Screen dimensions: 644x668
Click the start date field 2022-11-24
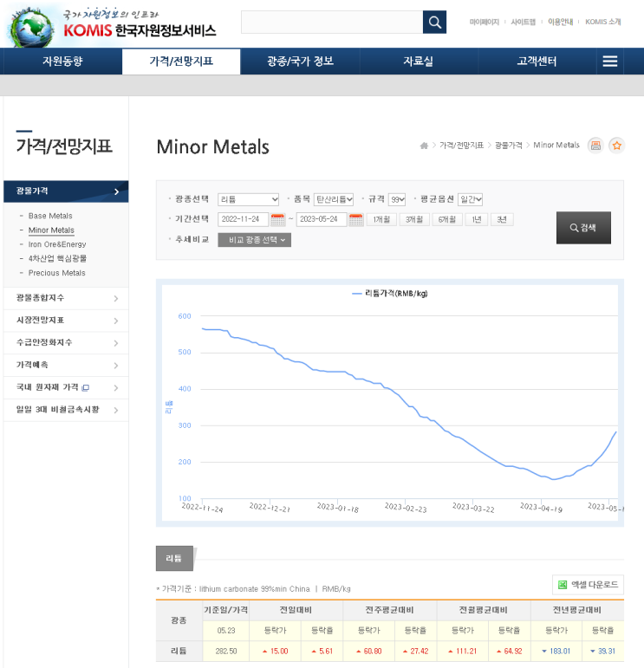pos(243,219)
